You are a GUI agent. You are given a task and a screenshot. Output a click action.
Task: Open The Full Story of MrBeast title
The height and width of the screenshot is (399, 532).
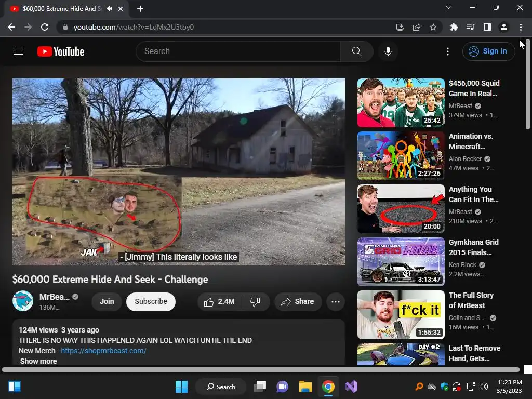tap(471, 300)
